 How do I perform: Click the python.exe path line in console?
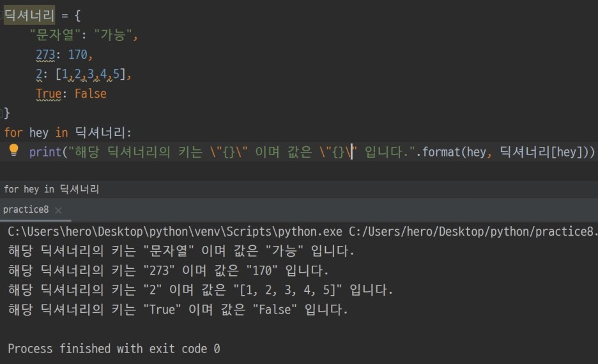click(x=302, y=231)
